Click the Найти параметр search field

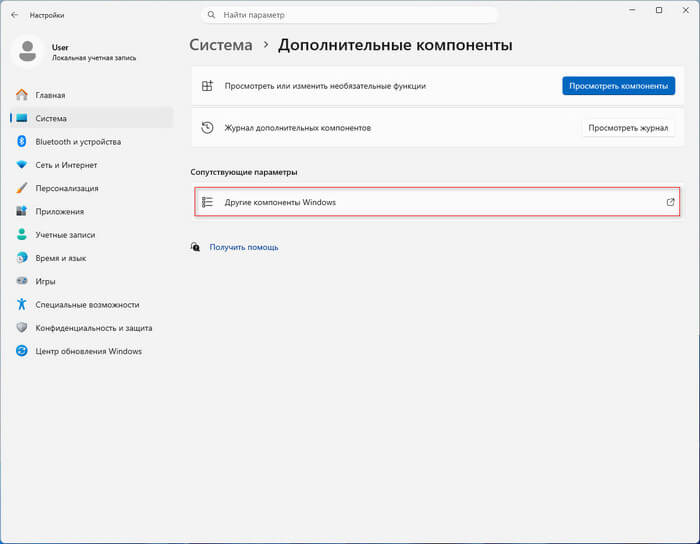[x=350, y=15]
